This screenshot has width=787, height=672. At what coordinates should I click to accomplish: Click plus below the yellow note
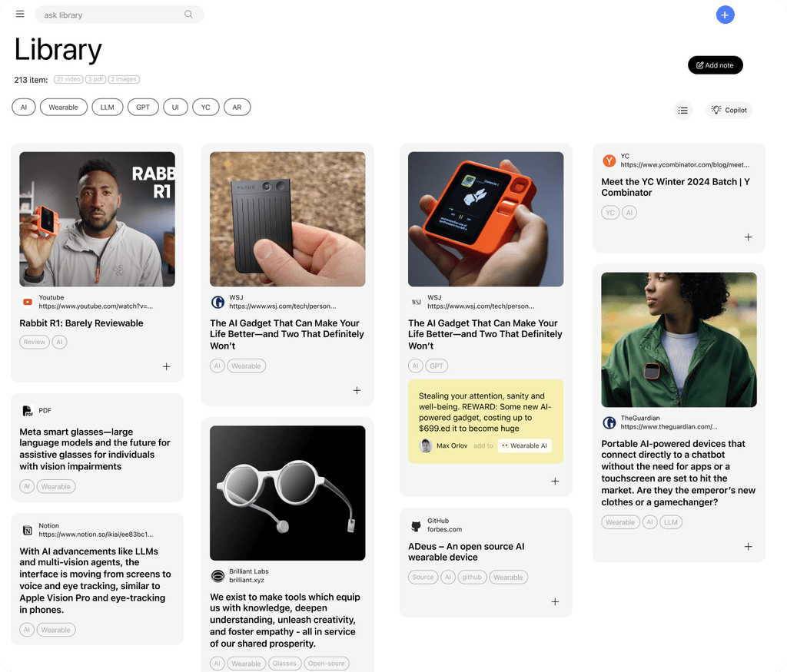[555, 482]
